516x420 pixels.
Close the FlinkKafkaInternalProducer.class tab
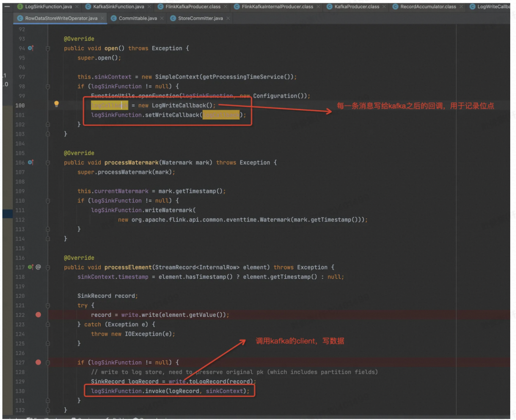318,7
